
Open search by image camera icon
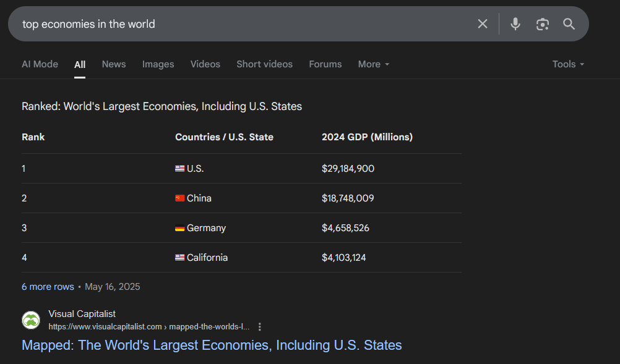(x=543, y=24)
